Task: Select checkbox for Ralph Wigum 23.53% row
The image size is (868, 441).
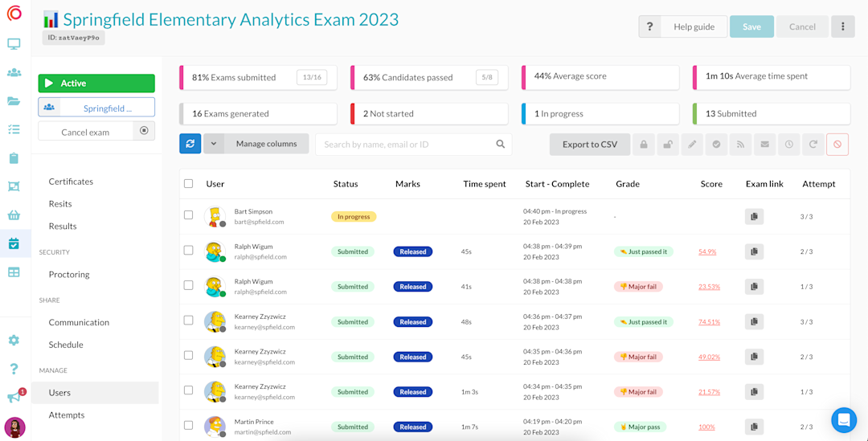Action: pos(189,285)
